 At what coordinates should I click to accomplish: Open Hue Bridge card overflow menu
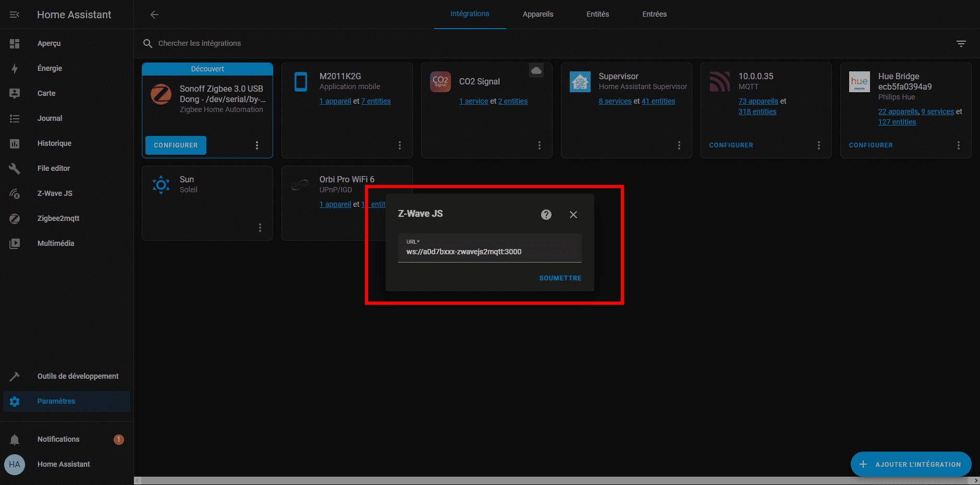pyautogui.click(x=959, y=145)
